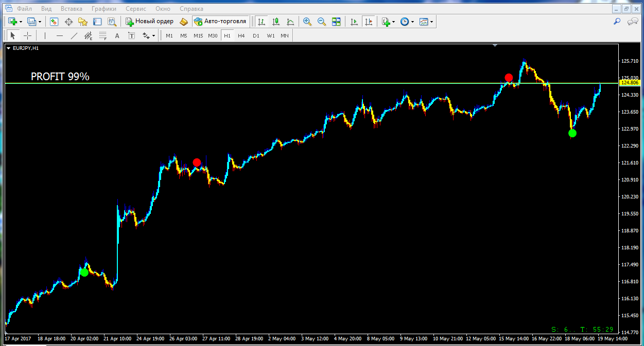Switch chart to candlesticks view
Image resolution: width=644 pixels, height=346 pixels.
click(x=276, y=22)
